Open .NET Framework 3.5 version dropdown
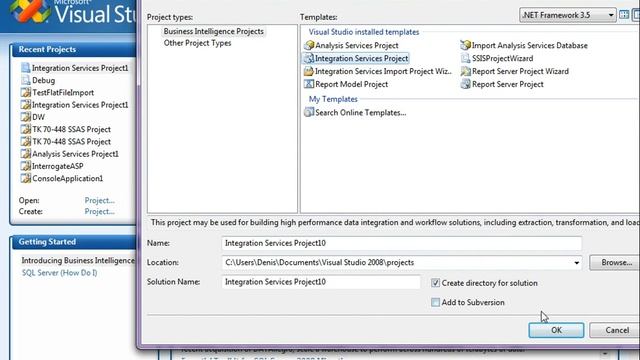640x360 pixels. (x=568, y=15)
